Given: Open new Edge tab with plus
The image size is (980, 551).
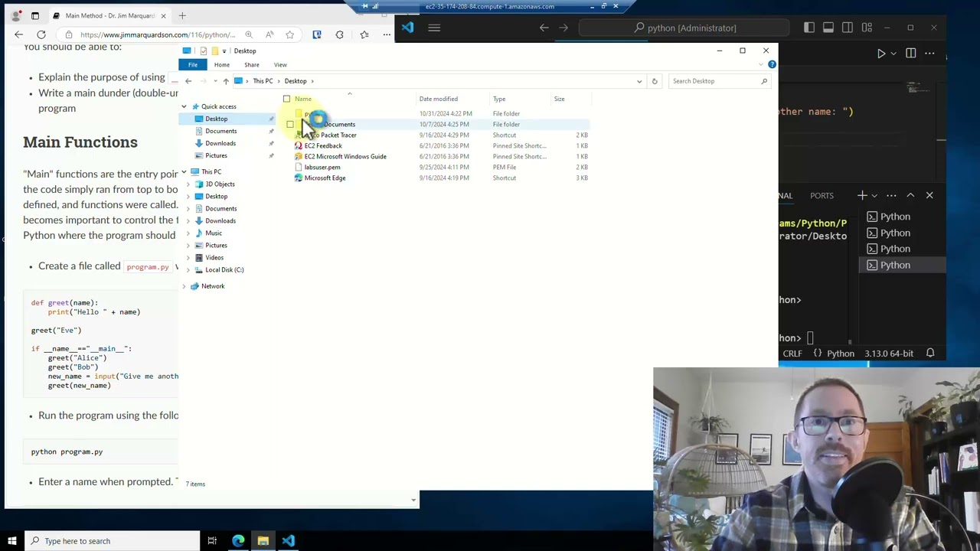Looking at the screenshot, I should 182,15.
